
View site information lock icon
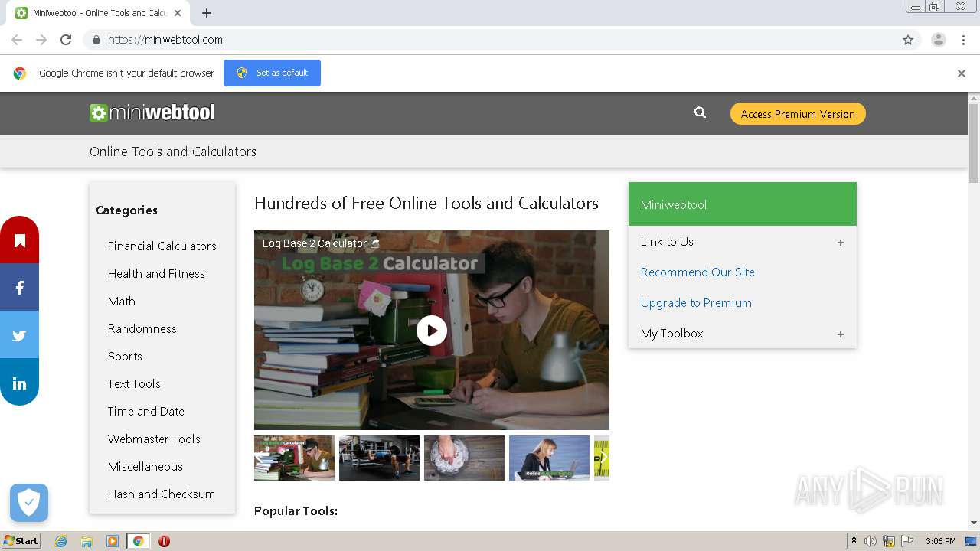(x=96, y=40)
